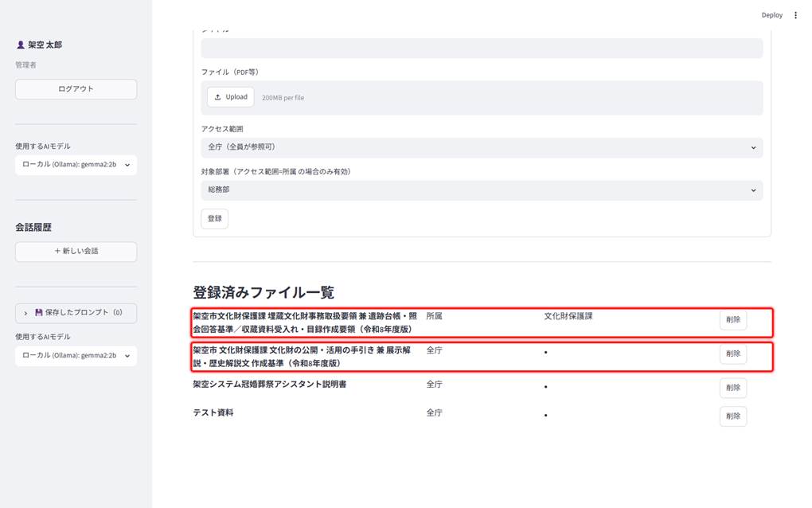
Task: Click the 文化財保護課 department cell
Action: click(x=568, y=316)
